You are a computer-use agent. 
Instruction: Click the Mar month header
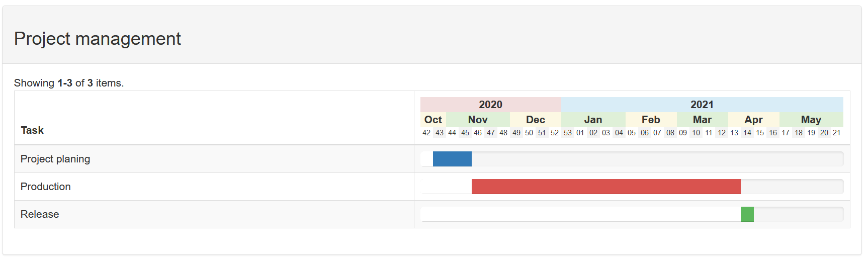coord(702,120)
